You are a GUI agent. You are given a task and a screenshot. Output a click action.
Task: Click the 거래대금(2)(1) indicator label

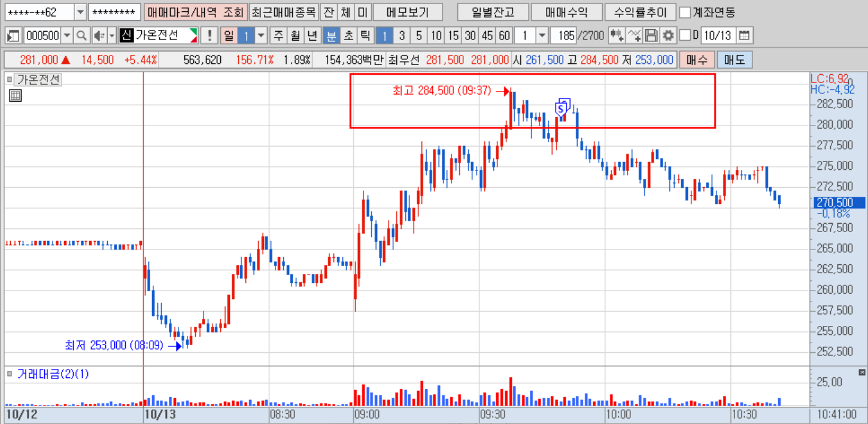pos(53,374)
